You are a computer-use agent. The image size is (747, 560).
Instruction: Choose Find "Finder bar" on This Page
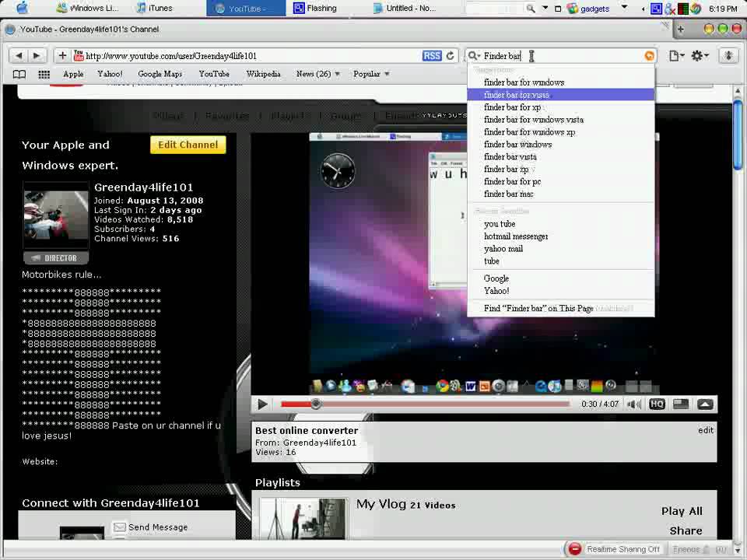(x=561, y=308)
